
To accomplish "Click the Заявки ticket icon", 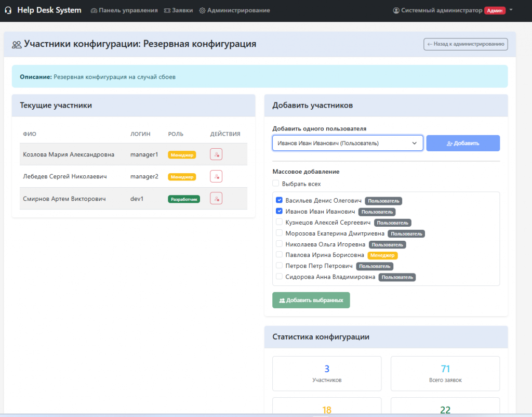I will click(x=167, y=10).
